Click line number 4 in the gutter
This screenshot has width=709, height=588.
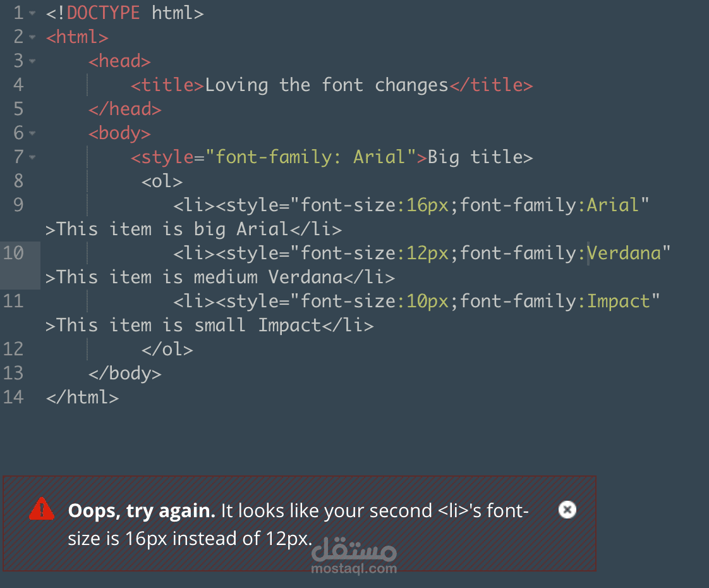click(18, 85)
